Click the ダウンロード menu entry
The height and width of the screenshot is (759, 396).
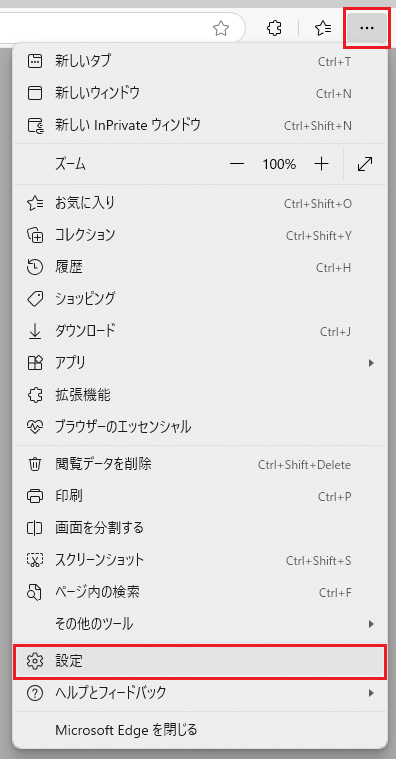200,331
